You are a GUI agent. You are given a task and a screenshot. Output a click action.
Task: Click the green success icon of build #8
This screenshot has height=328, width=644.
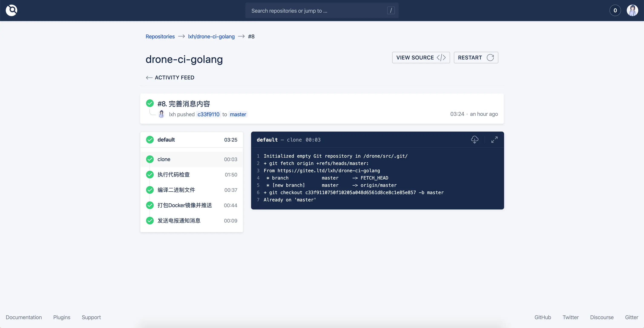tap(150, 103)
